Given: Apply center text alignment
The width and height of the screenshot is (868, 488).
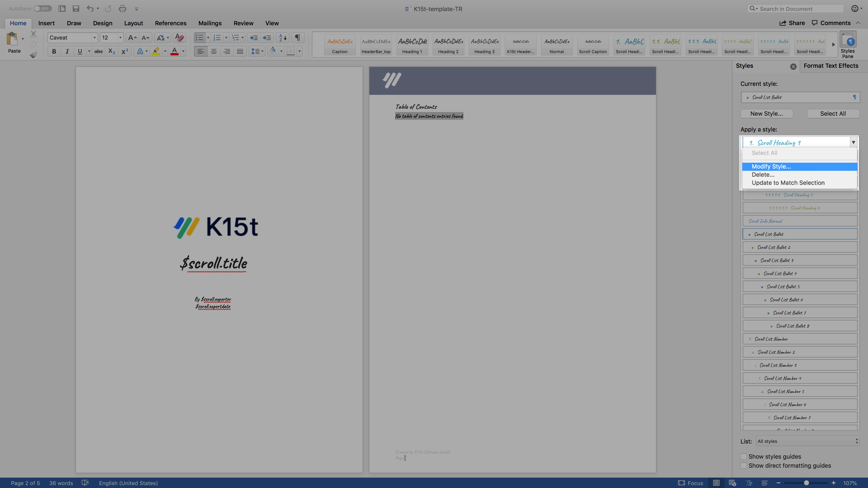Looking at the screenshot, I should tap(214, 51).
